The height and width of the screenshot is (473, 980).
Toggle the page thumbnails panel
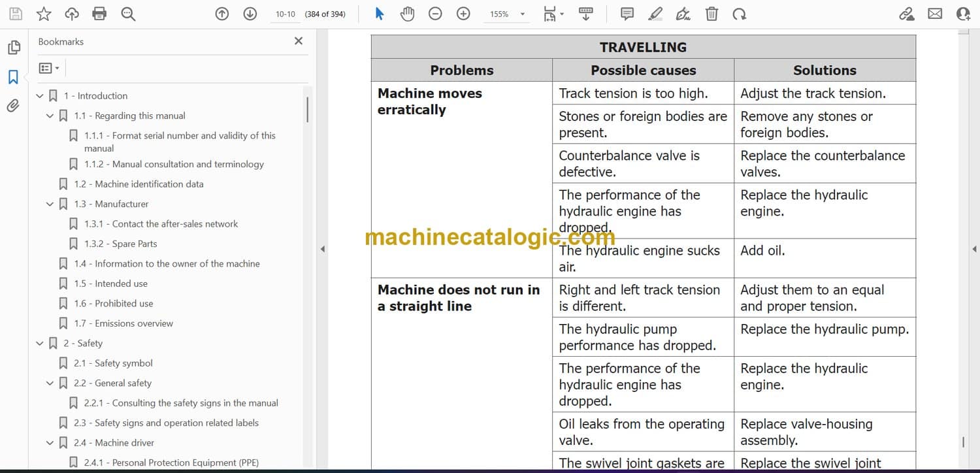point(13,48)
